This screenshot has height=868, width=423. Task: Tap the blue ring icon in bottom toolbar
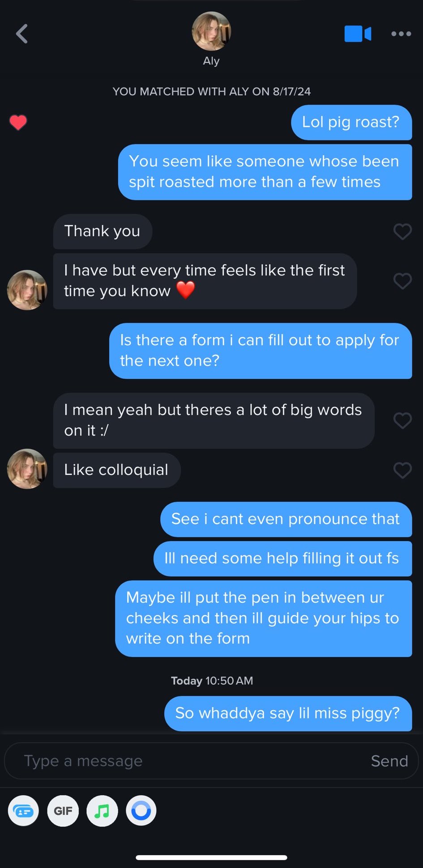[141, 811]
